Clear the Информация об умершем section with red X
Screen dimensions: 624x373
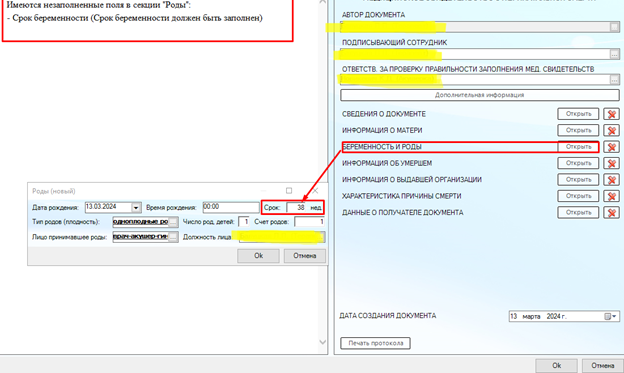(x=611, y=164)
